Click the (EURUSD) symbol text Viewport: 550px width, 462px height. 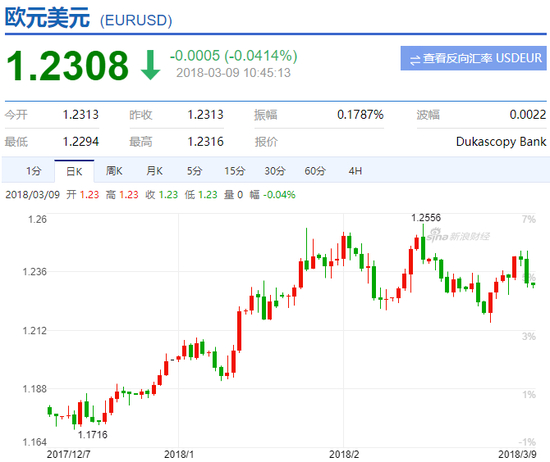point(136,20)
